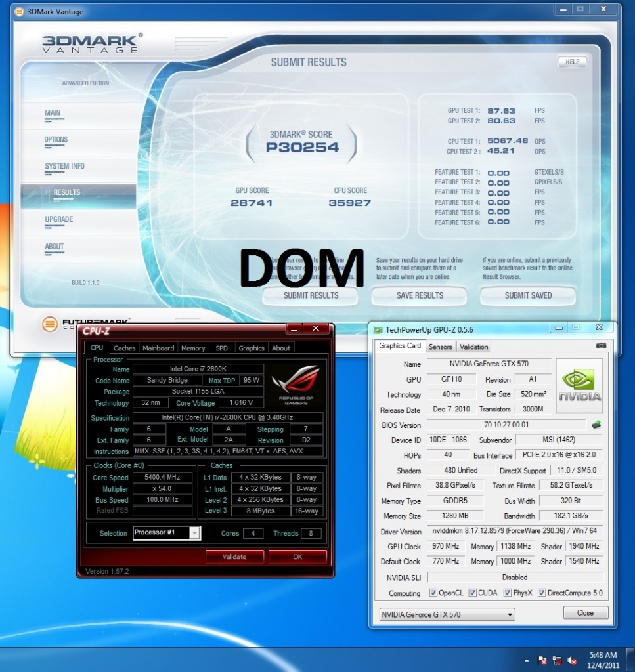The height and width of the screenshot is (672, 635).
Task: Show hidden tray icons arrow
Action: point(527,660)
